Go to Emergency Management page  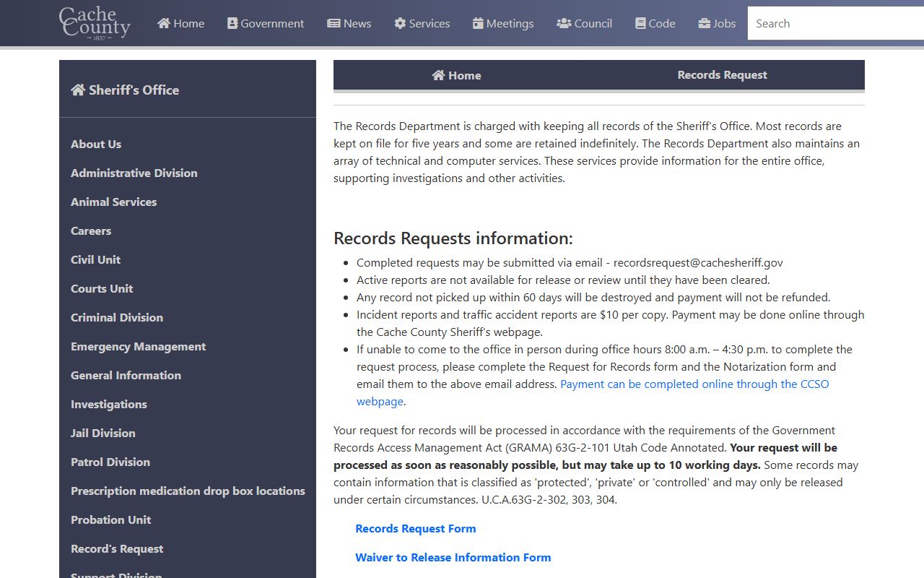(138, 346)
